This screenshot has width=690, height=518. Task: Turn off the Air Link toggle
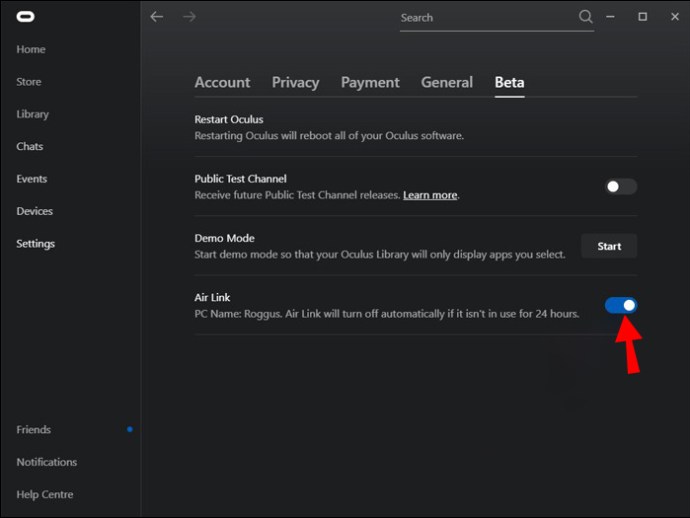point(620,305)
